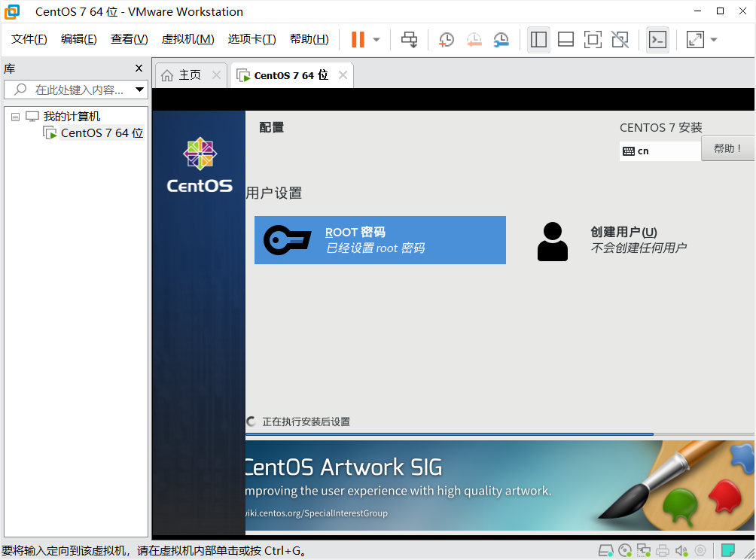Open the 虚拟机(M) menu
The height and width of the screenshot is (560, 756).
[187, 39]
